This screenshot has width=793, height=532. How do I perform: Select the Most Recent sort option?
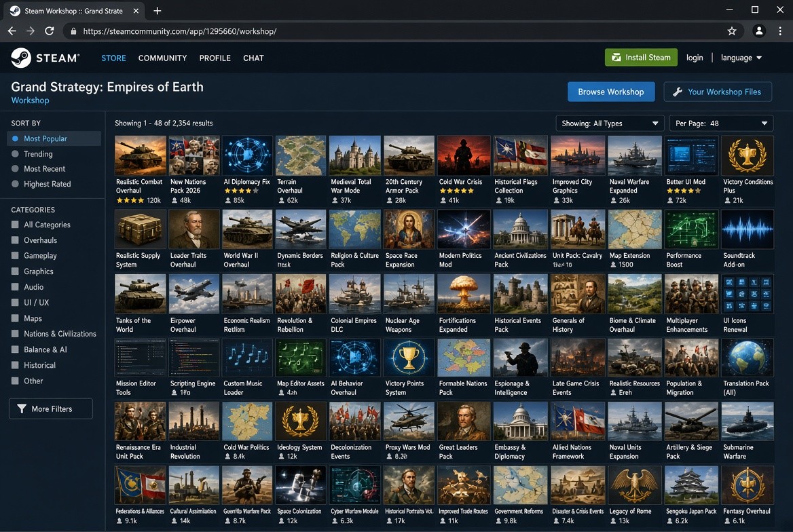38,169
